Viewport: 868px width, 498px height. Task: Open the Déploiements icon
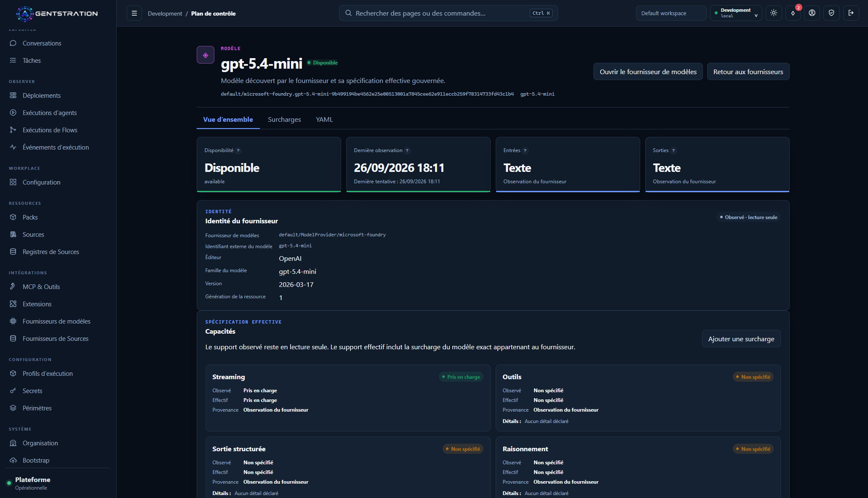point(13,96)
